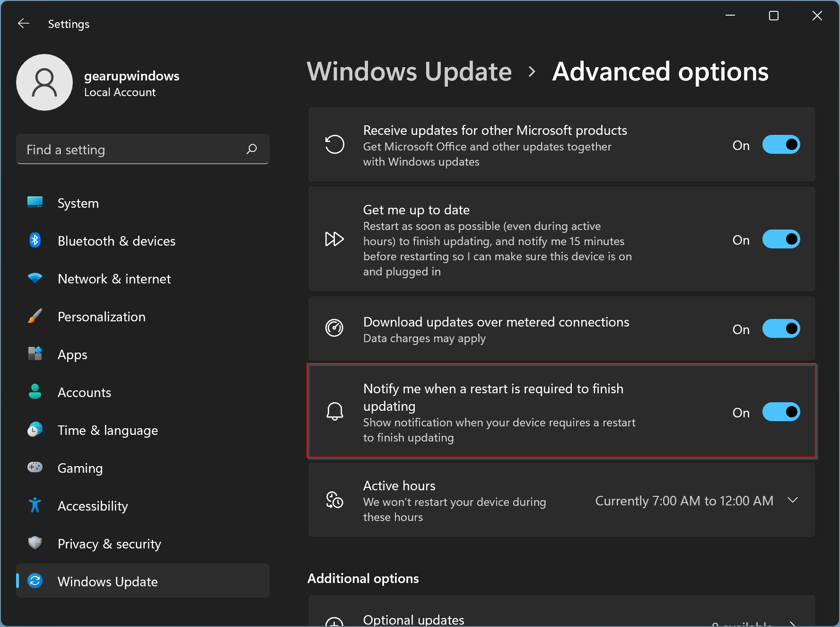
Task: Click the Gaming controller icon
Action: (x=35, y=468)
